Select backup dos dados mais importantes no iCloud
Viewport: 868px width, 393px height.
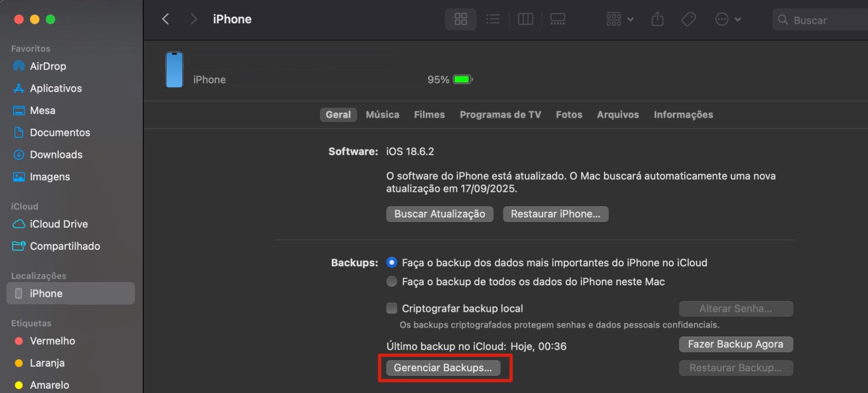(392, 262)
